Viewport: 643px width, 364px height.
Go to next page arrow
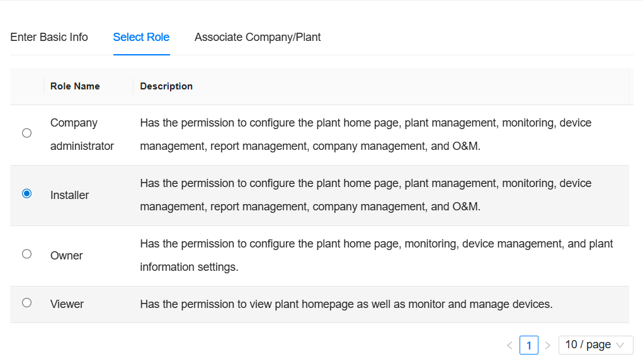point(547,345)
